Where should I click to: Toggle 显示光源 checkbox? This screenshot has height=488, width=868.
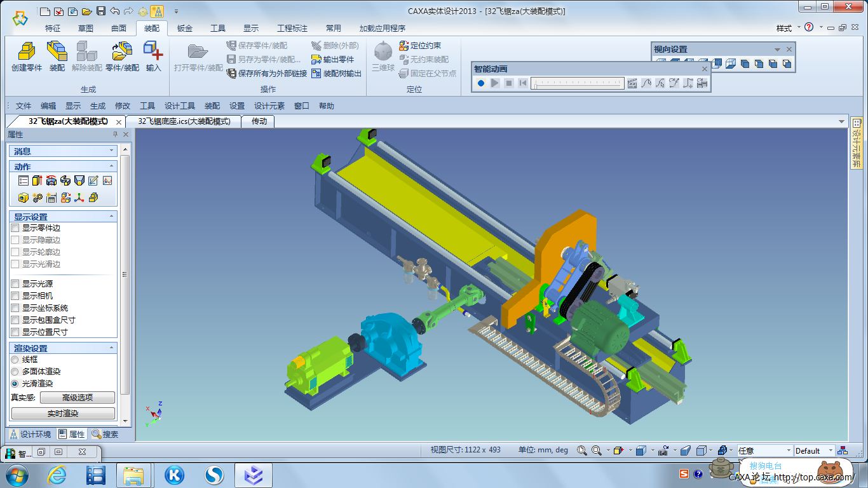pos(15,284)
